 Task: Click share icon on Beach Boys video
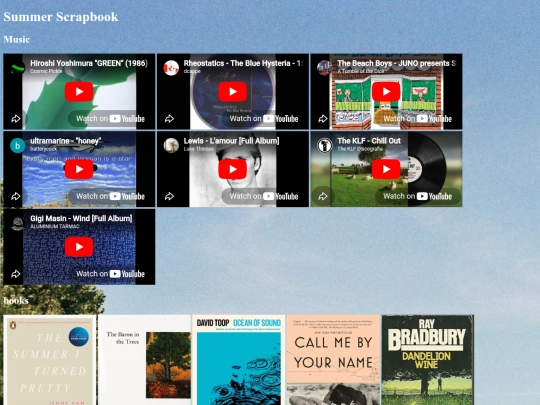(x=323, y=119)
